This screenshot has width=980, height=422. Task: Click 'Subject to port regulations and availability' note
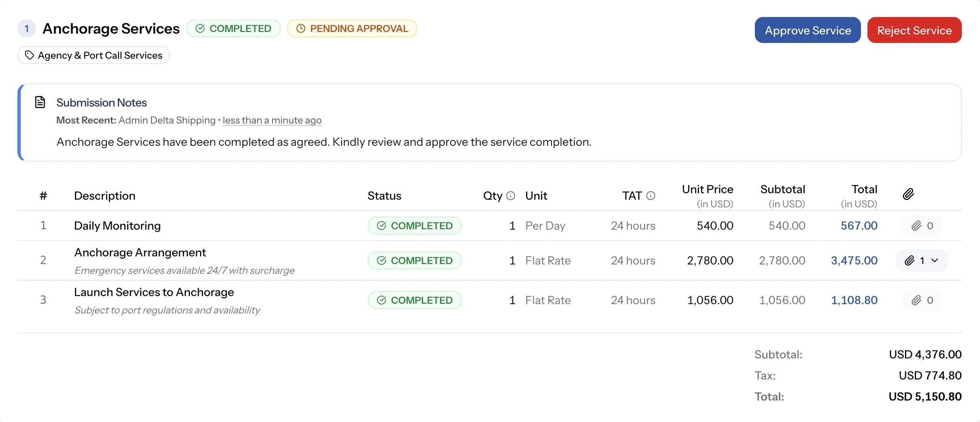tap(167, 310)
